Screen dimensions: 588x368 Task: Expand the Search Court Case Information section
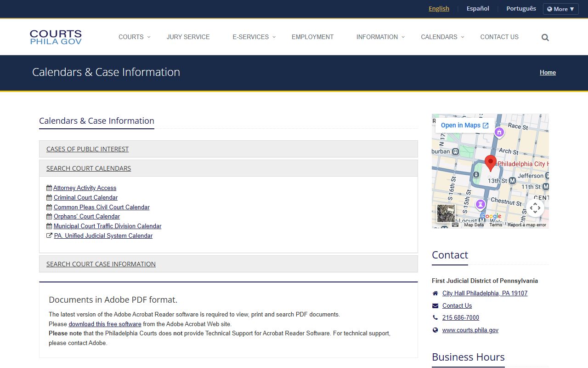tap(228, 264)
